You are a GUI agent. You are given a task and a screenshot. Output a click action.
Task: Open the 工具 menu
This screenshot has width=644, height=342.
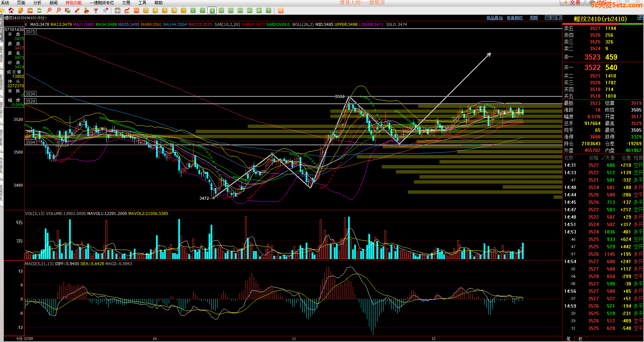(142, 3)
